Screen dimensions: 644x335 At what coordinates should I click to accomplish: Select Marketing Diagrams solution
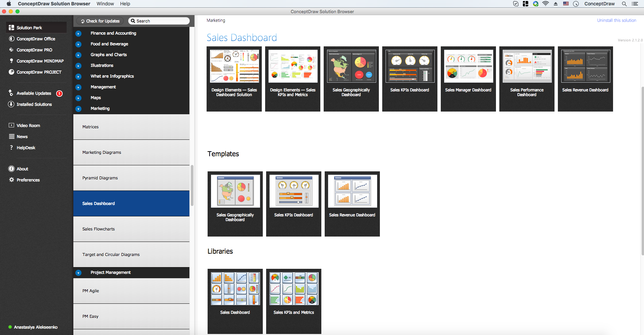(131, 153)
